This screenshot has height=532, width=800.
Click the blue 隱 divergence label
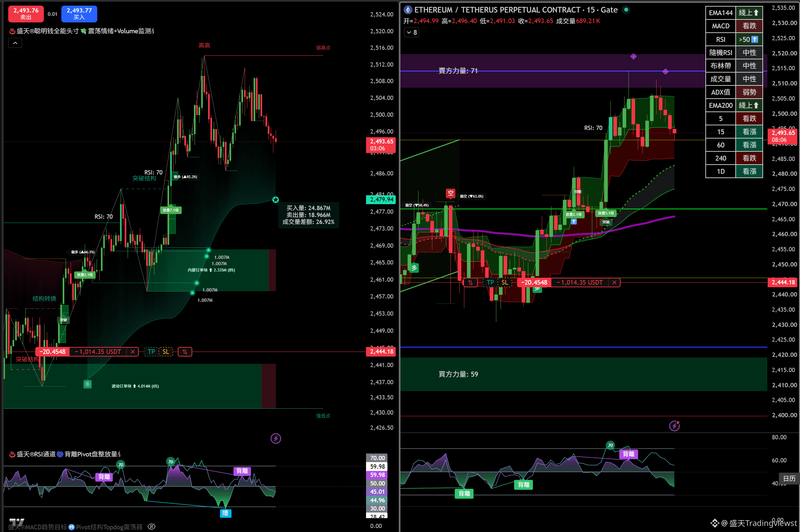226,513
